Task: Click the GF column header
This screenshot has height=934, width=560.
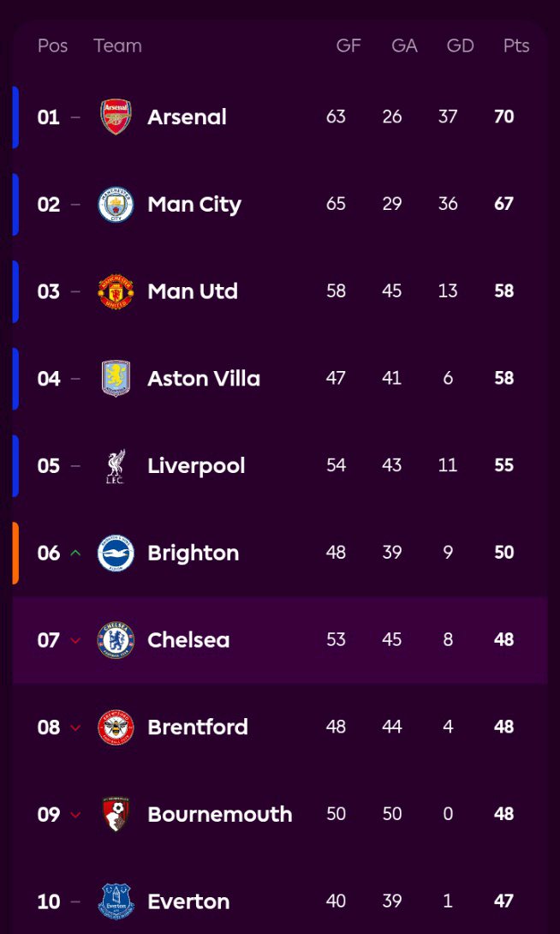Action: pos(349,46)
